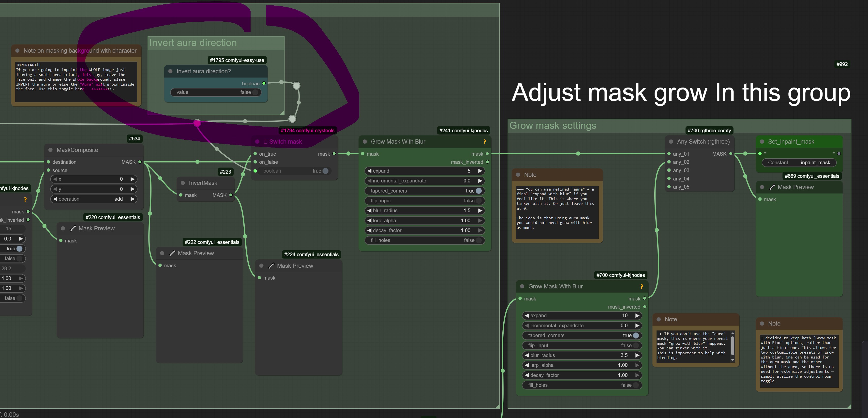Collapse the Invert aura direction? node dot
This screenshot has height=418, width=868.
click(x=170, y=71)
